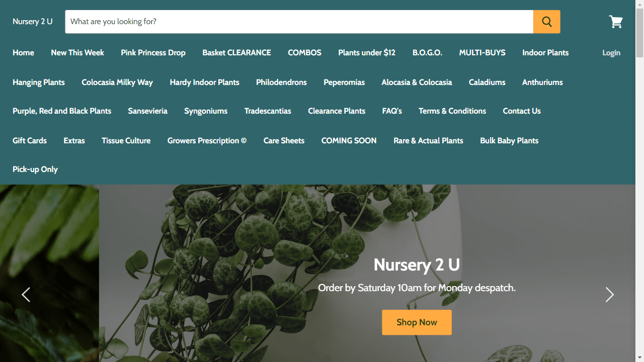Viewport: 644px width, 362px height.
Task: Click the Nursery 2 U banner heading
Action: click(417, 264)
